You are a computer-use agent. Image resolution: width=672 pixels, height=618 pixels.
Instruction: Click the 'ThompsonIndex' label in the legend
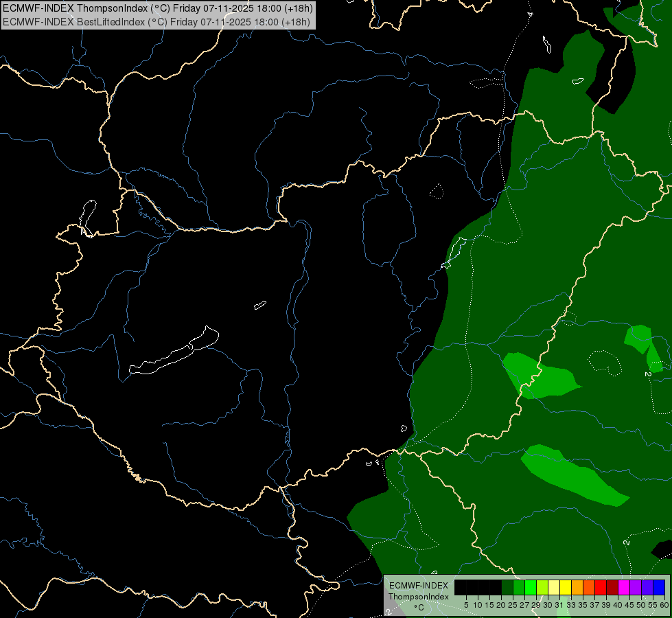click(x=419, y=597)
